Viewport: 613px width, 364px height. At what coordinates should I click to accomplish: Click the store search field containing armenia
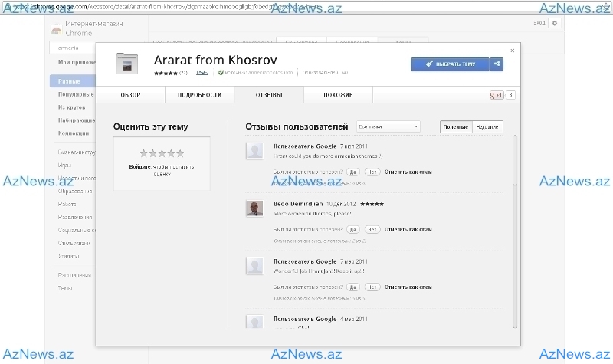[74, 48]
